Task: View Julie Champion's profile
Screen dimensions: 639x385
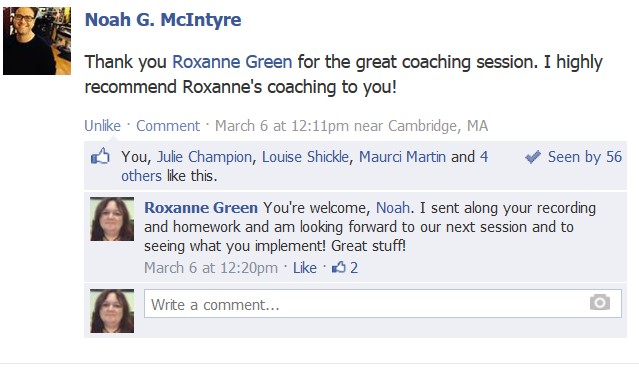Action: (x=204, y=157)
